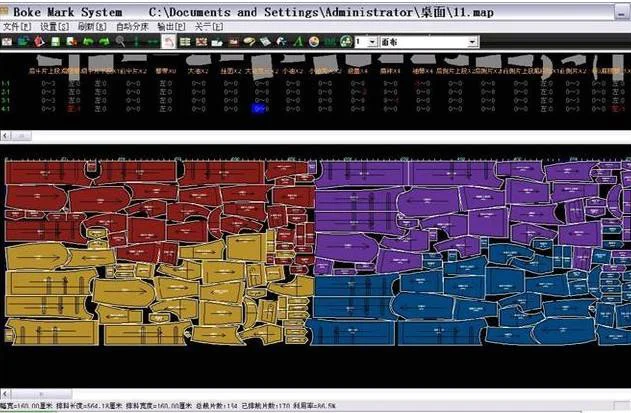This screenshot has height=413, width=632.
Task: Click the green horizontal double-arrow icon
Action: tap(152, 42)
